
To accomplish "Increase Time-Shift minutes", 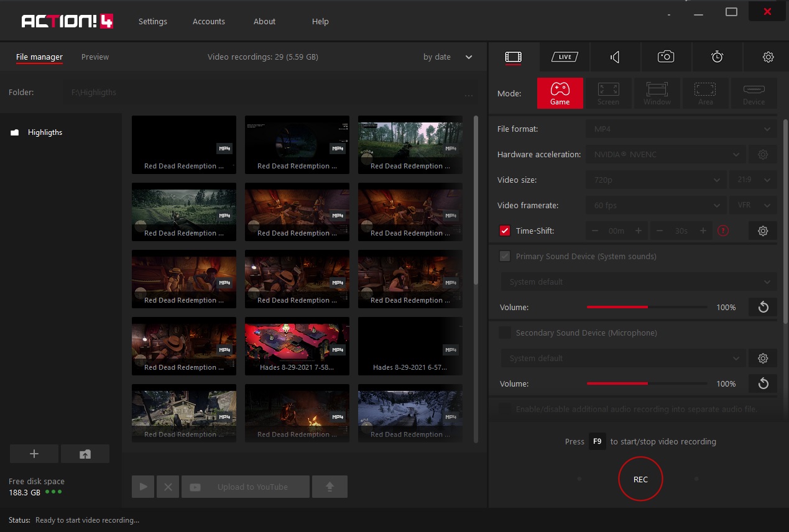I will (638, 231).
